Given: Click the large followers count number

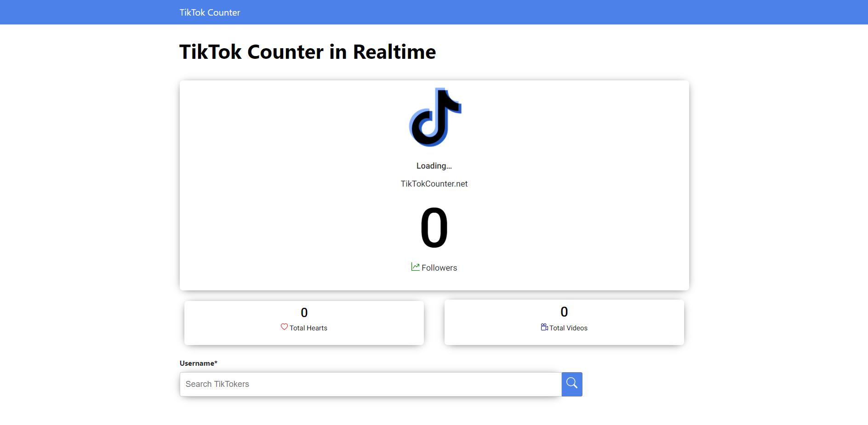Looking at the screenshot, I should point(434,227).
